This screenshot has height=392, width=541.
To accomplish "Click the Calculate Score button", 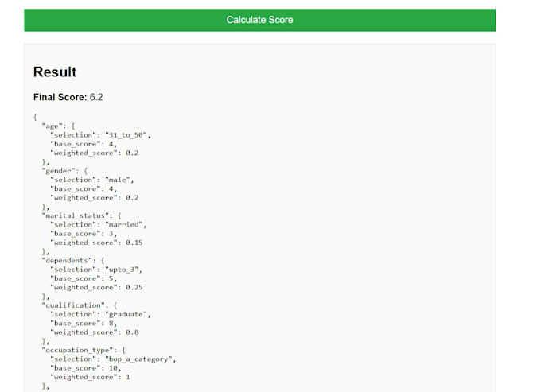I will click(x=260, y=20).
